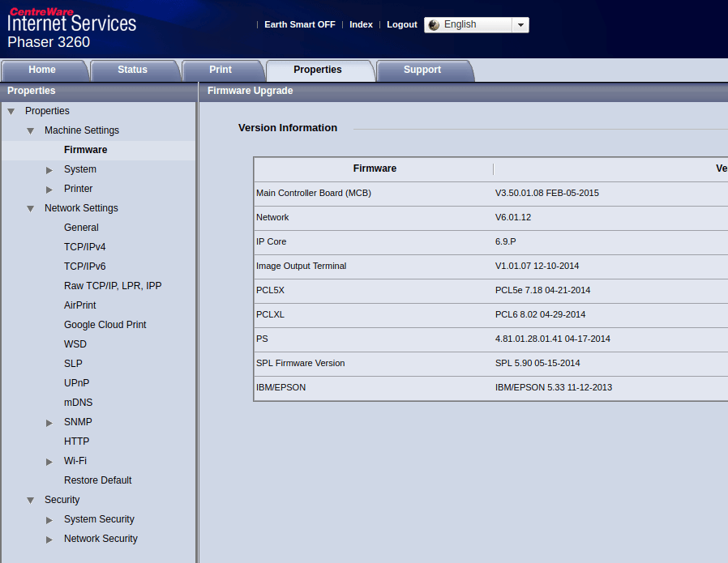Click the IP Core row label

pos(271,242)
